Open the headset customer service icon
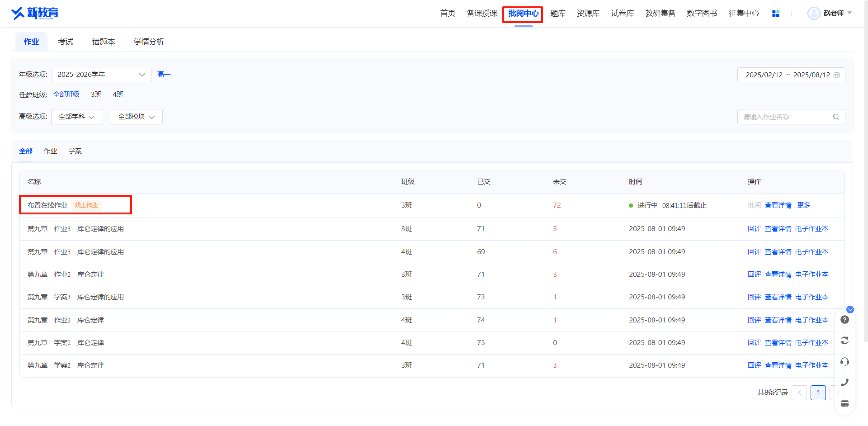 pyautogui.click(x=844, y=361)
